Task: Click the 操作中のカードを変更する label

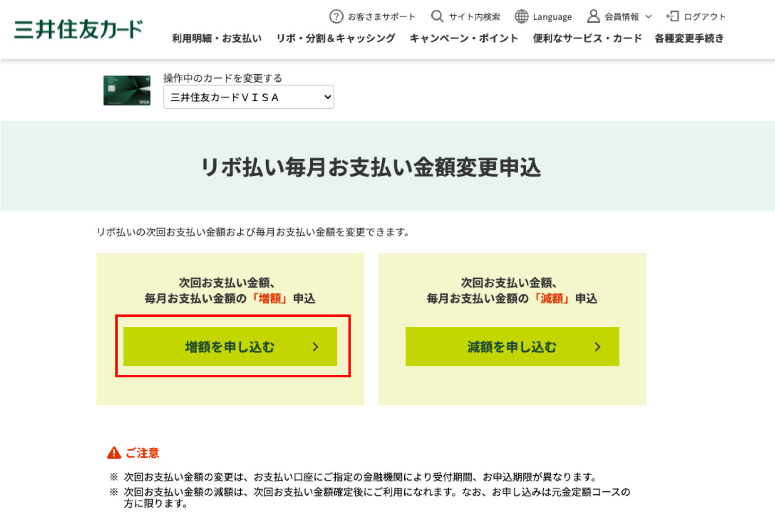Action: 223,78
